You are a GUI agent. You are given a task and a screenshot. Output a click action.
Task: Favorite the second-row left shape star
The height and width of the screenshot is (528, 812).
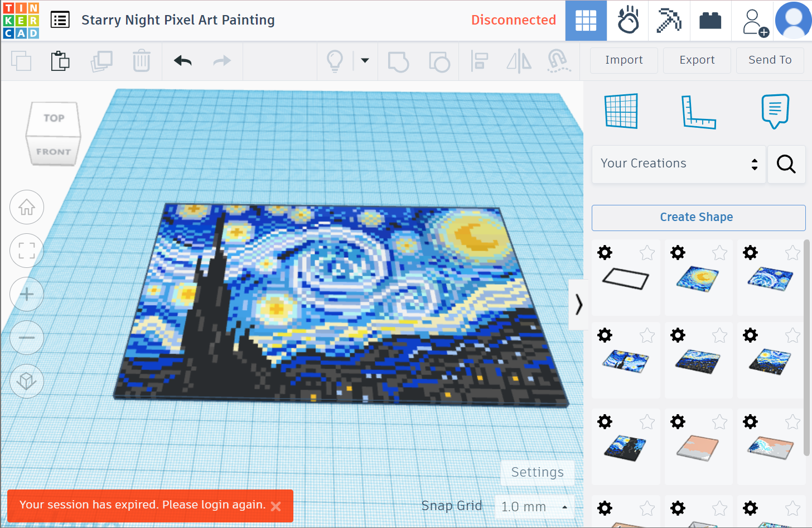(647, 335)
